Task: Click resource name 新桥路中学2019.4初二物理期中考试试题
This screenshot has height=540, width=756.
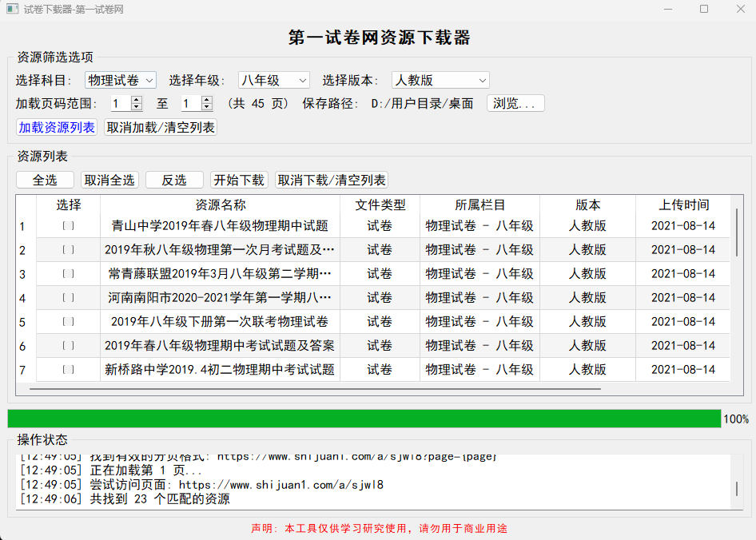Action: pyautogui.click(x=220, y=370)
